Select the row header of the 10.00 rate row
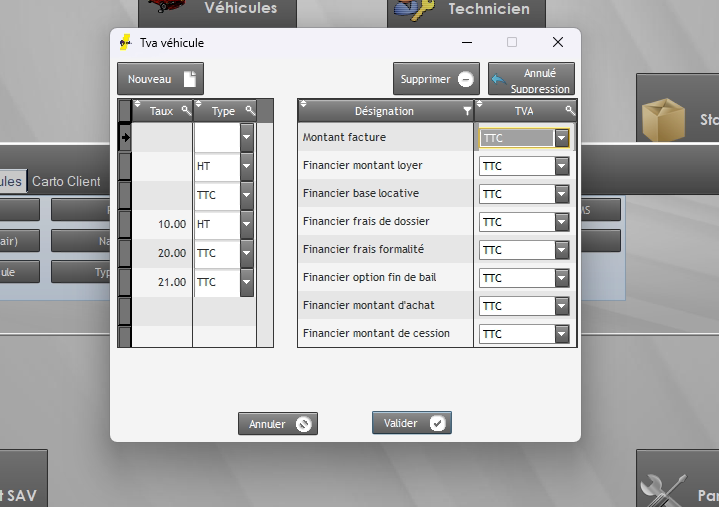719x507 pixels. coord(125,225)
